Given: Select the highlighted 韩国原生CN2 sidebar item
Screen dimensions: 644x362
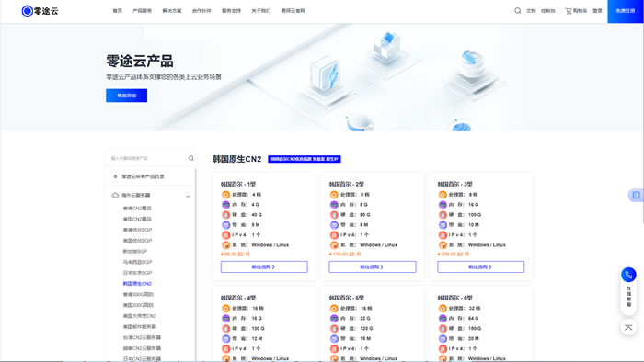Looking at the screenshot, I should pyautogui.click(x=137, y=284).
